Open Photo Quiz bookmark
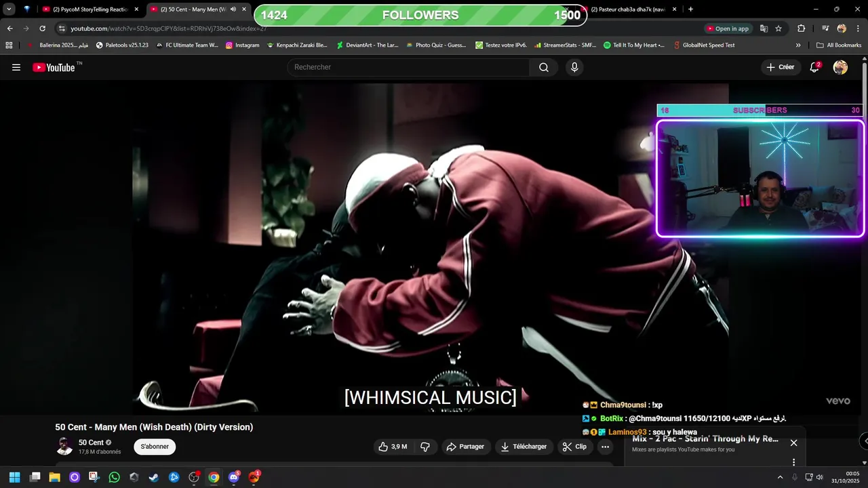The height and width of the screenshot is (488, 868). [x=436, y=45]
